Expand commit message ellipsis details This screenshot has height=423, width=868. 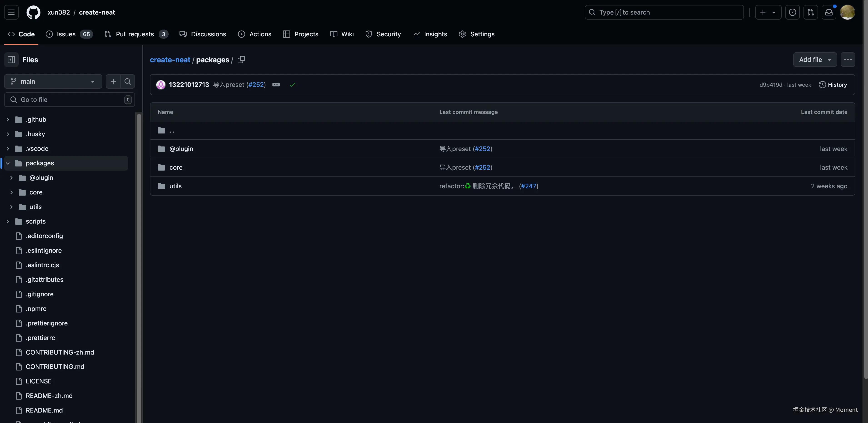pyautogui.click(x=276, y=85)
